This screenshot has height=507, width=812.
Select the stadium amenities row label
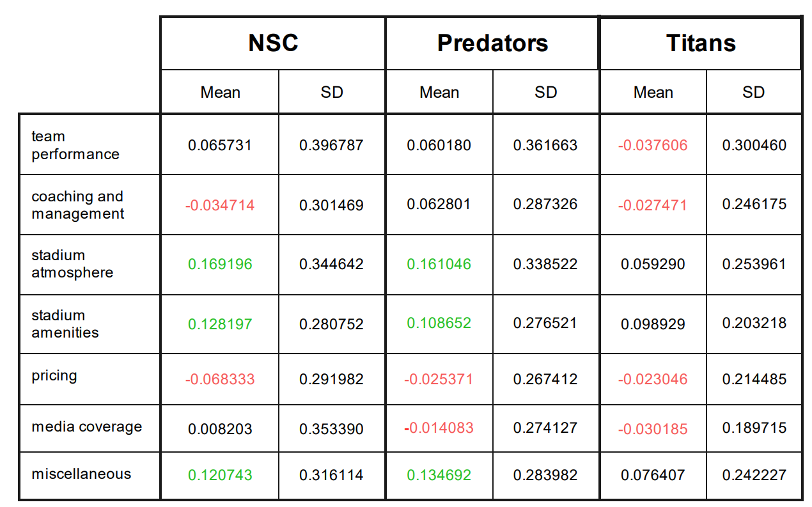65,324
